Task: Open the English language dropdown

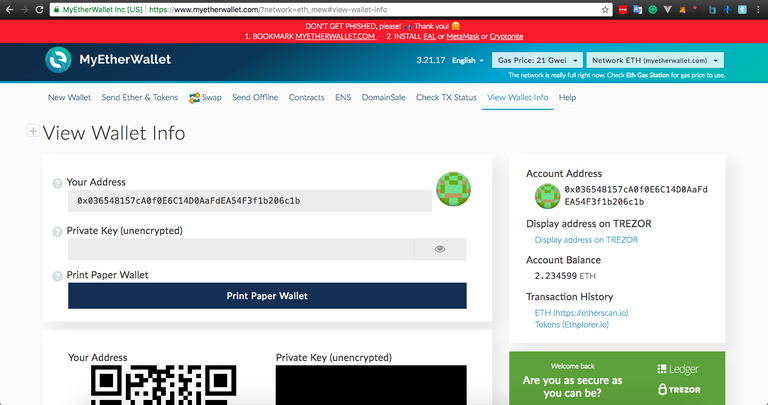Action: [468, 60]
